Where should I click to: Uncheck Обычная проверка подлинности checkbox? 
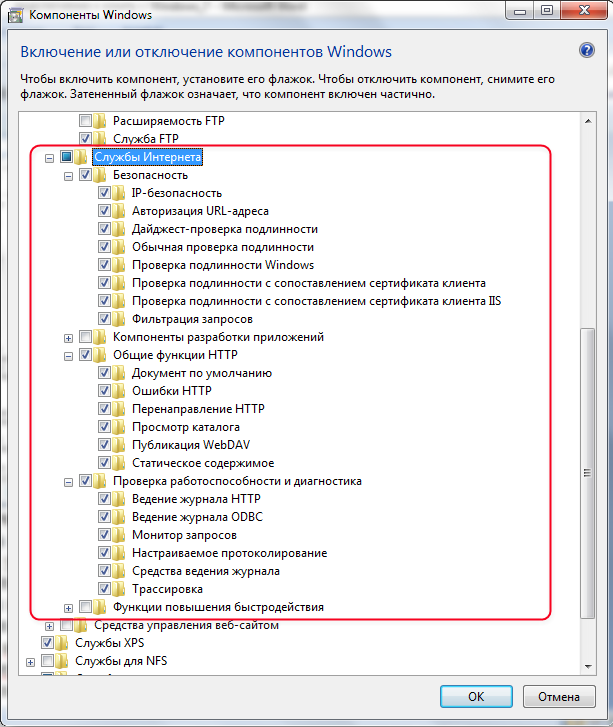coord(104,246)
